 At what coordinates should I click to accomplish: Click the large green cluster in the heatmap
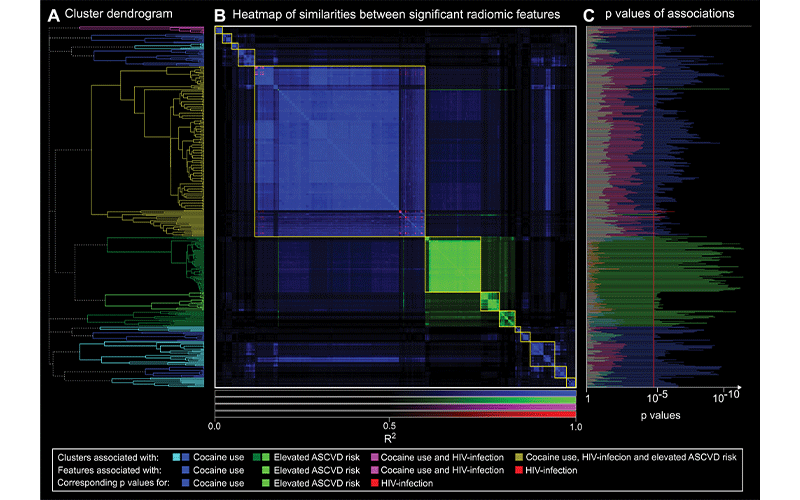click(453, 264)
